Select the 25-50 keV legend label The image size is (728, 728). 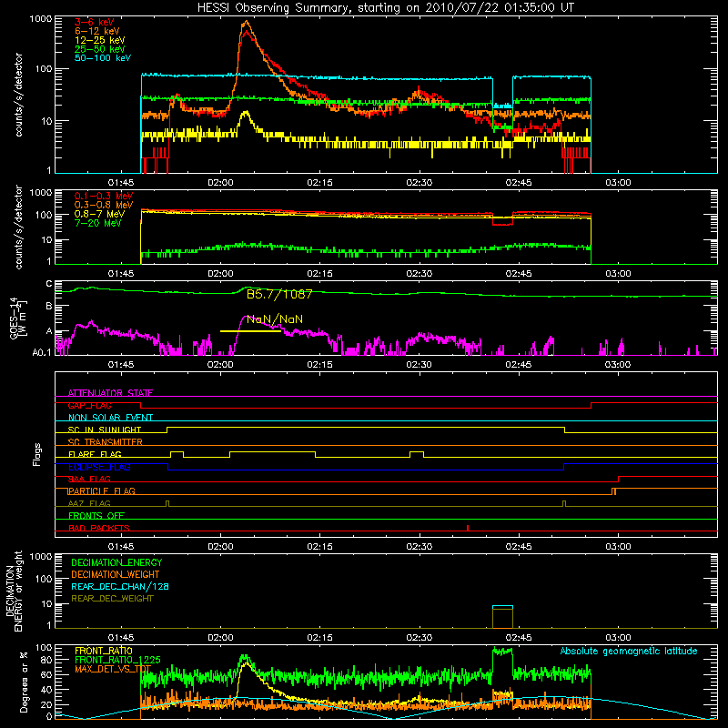point(100,49)
